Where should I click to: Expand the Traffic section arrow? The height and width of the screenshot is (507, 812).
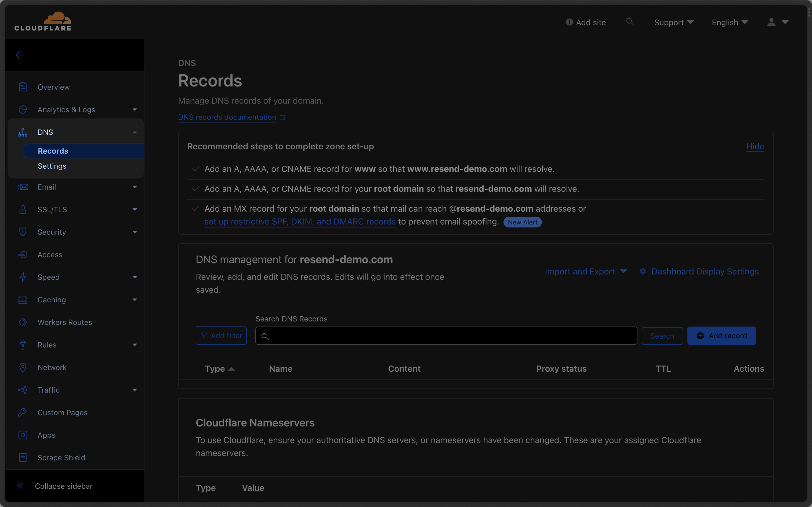[135, 390]
